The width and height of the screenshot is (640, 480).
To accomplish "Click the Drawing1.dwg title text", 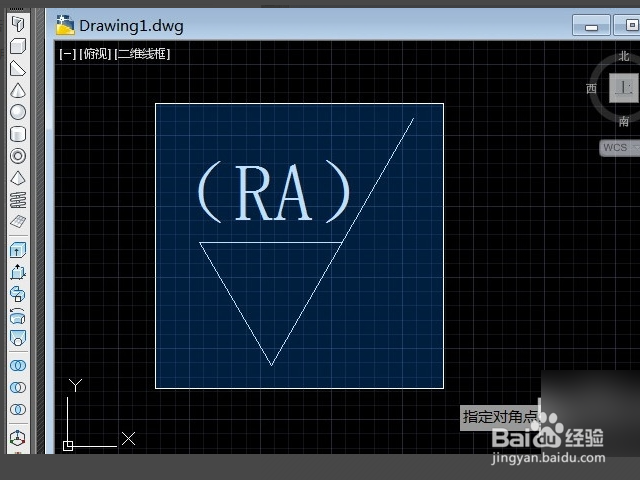I will 131,26.
